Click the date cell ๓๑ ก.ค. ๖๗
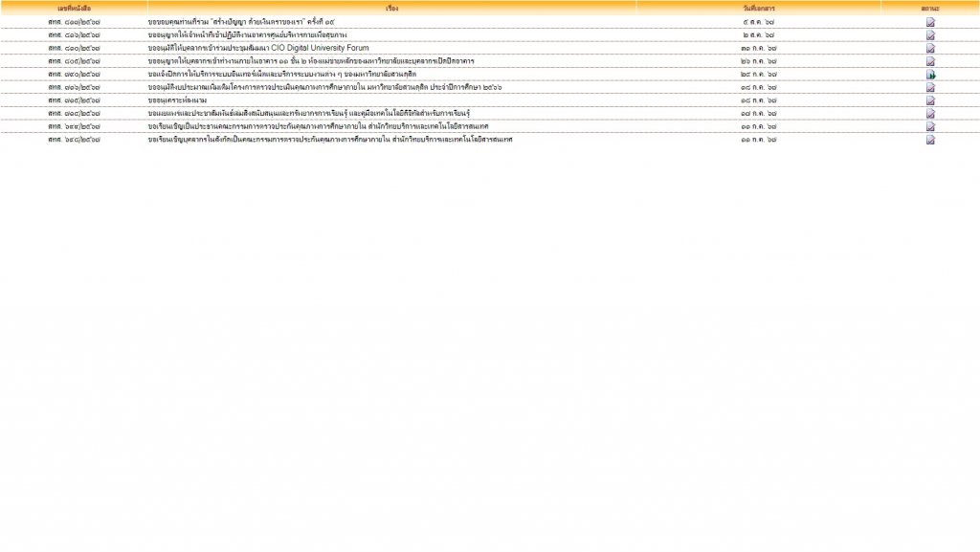The height and width of the screenshot is (552, 980). 758,48
